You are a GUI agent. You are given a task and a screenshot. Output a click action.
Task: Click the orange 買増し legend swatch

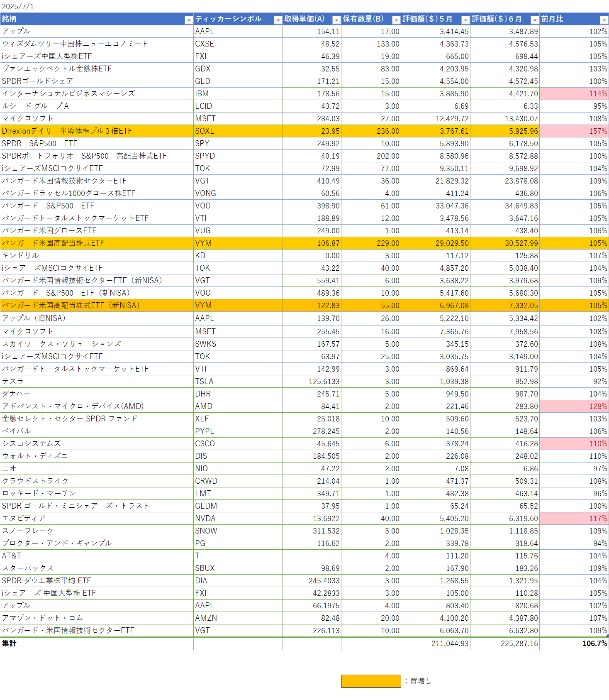(x=371, y=681)
